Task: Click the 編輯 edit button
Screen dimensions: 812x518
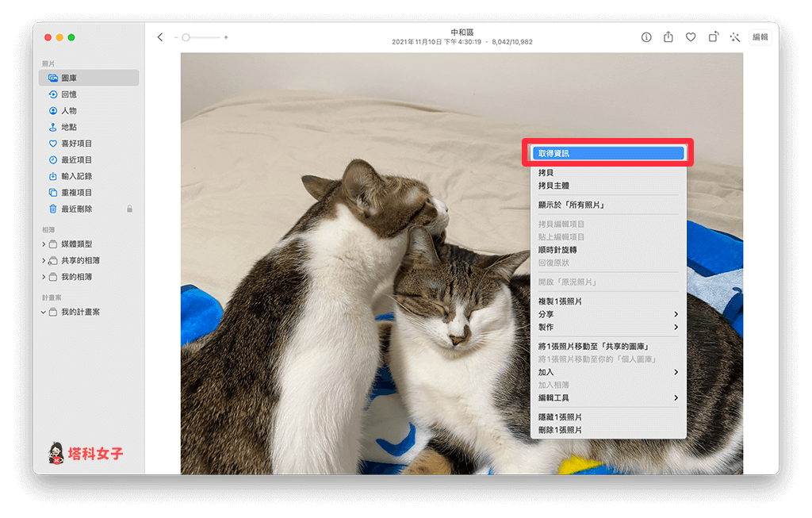Action: point(760,37)
